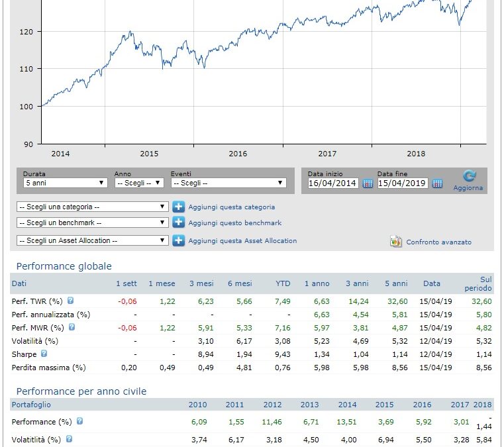Open the calendar picker for Data fine
The image size is (504, 447).
pyautogui.click(x=437, y=184)
